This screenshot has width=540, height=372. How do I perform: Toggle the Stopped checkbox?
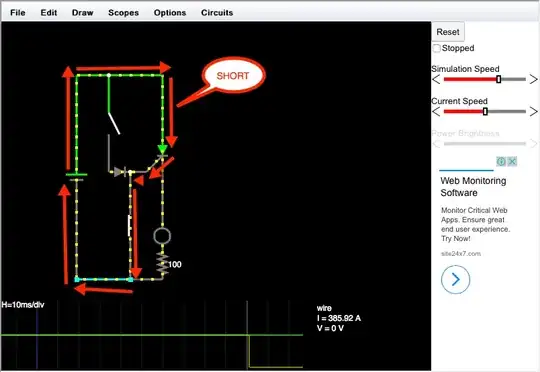click(437, 48)
